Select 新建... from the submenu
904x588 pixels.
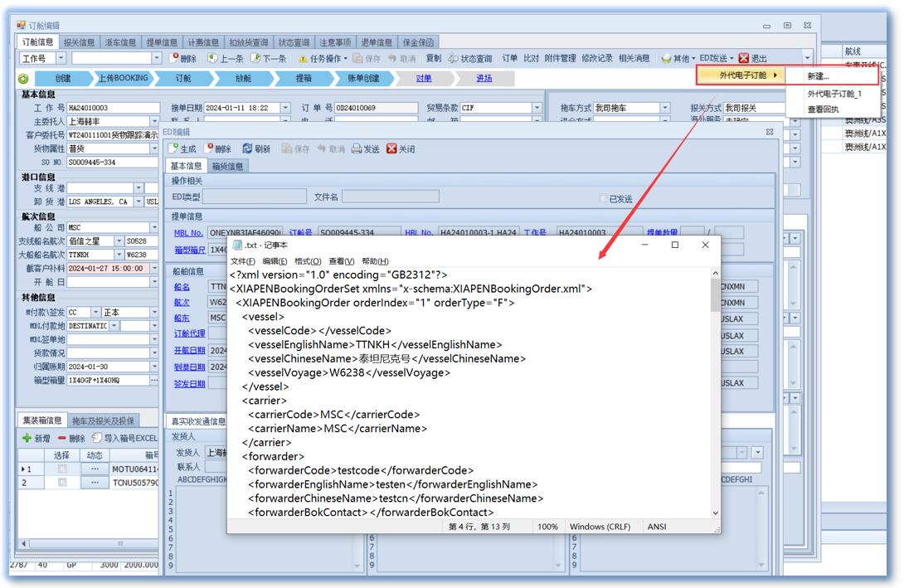[x=818, y=76]
